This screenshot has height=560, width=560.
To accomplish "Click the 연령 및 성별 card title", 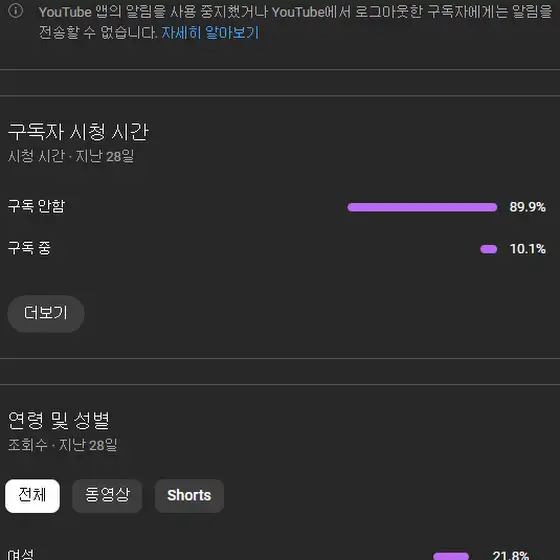I will click(x=59, y=420).
